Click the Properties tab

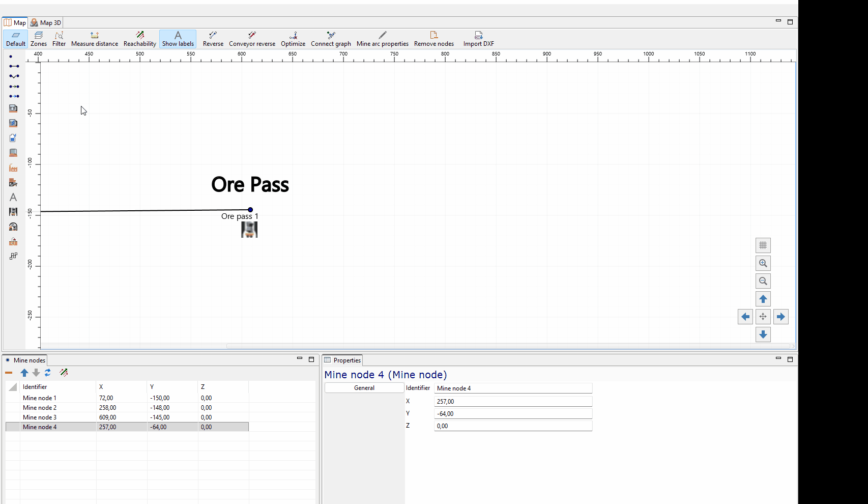[x=343, y=360]
